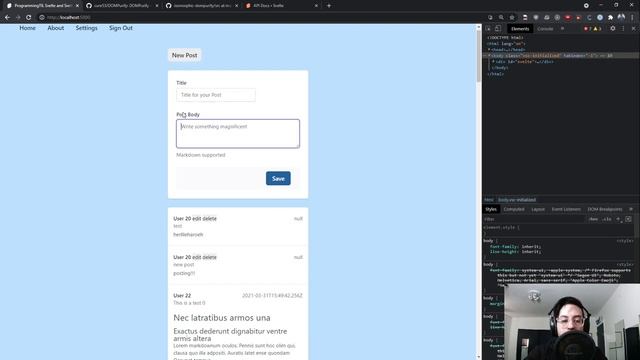Screen dimensions: 640x360
Task: Show more DevTools tabs chevron
Action: click(x=562, y=29)
